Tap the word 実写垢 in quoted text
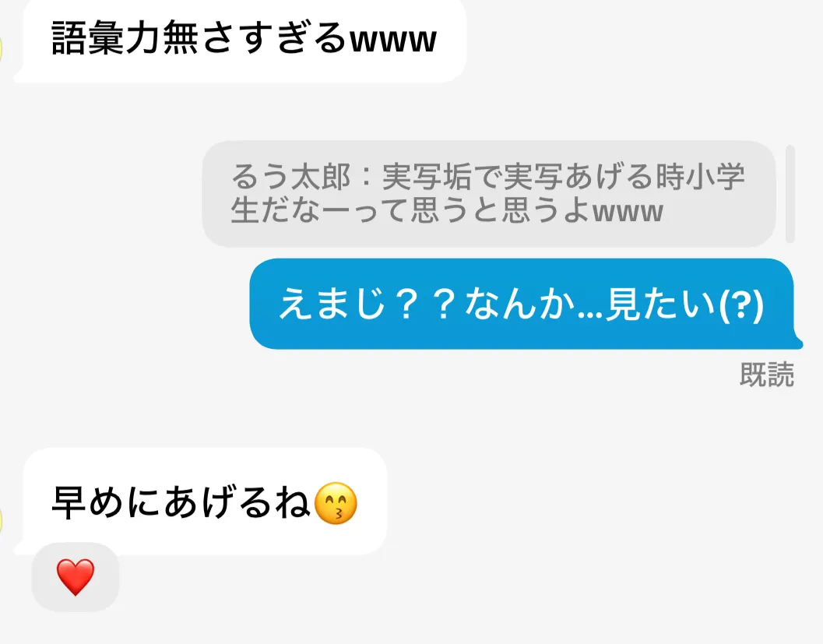823x644 pixels. pyautogui.click(x=427, y=176)
